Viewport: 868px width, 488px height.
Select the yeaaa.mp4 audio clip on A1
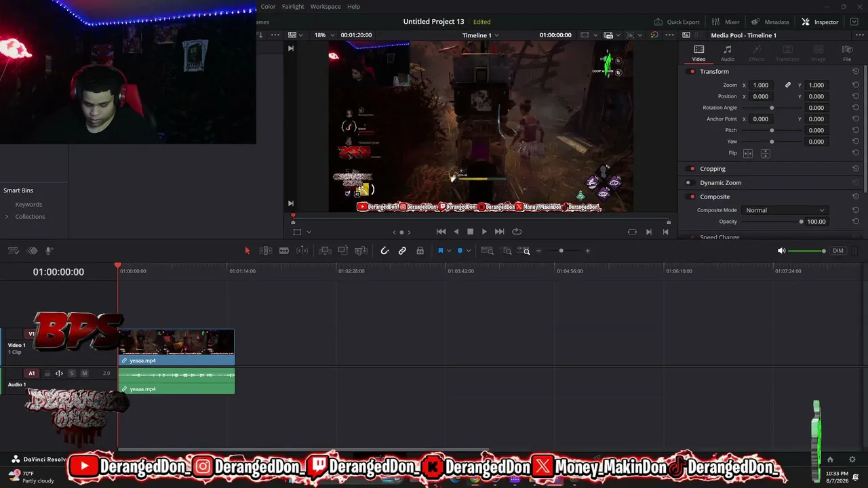[176, 381]
